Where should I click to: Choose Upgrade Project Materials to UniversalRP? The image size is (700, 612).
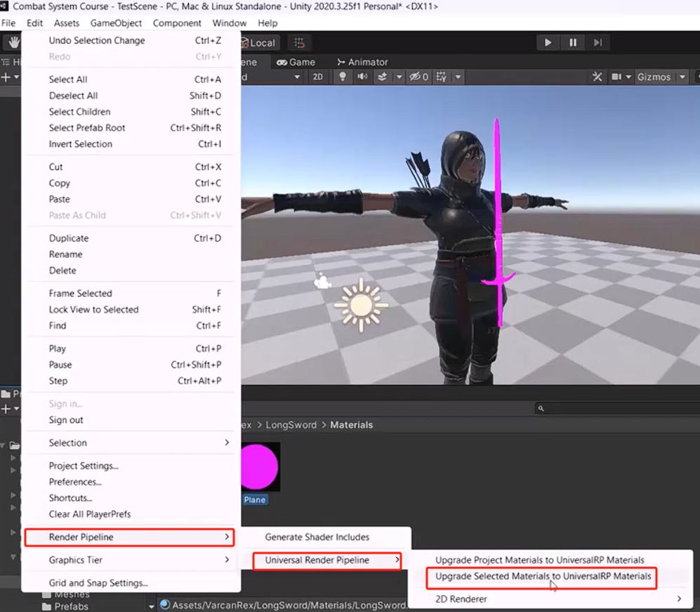(x=550, y=560)
